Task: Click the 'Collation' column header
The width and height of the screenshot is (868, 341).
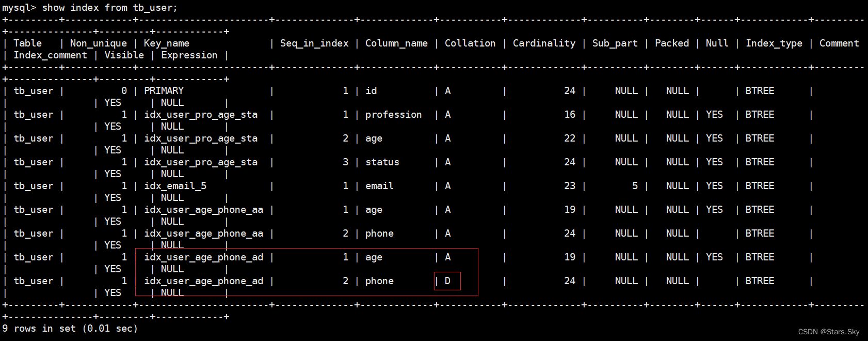Action: pos(470,43)
